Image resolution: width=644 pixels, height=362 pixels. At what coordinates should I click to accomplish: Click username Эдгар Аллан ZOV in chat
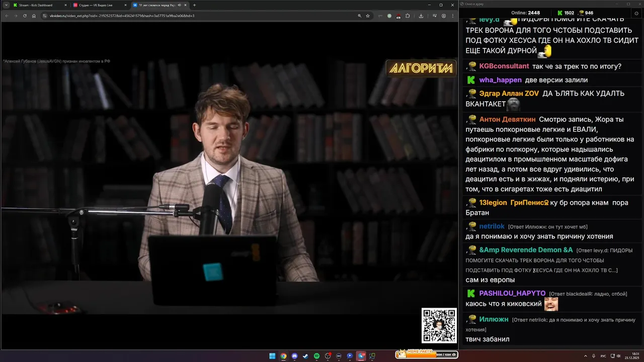(x=509, y=94)
